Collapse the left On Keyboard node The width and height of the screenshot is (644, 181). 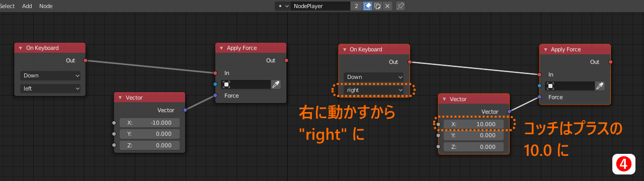coord(21,48)
